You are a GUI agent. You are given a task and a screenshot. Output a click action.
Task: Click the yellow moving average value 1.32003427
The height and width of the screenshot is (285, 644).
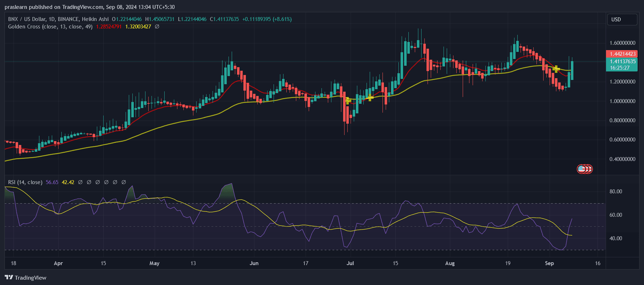(138, 27)
